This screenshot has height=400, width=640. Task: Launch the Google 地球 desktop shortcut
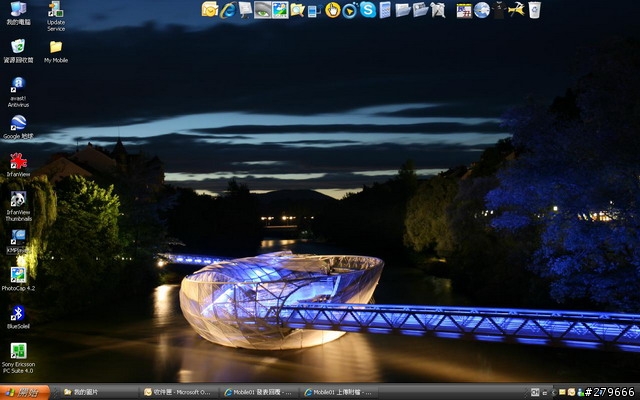coord(18,127)
